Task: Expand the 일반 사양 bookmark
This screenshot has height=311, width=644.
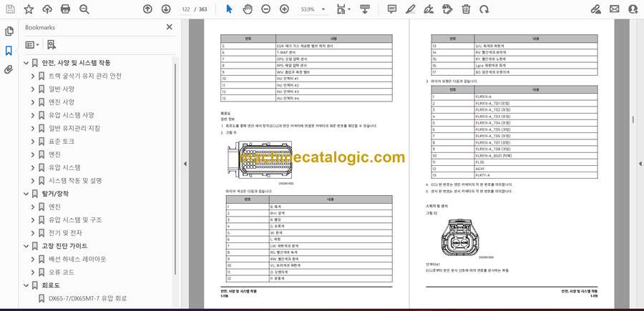Action: (33, 89)
